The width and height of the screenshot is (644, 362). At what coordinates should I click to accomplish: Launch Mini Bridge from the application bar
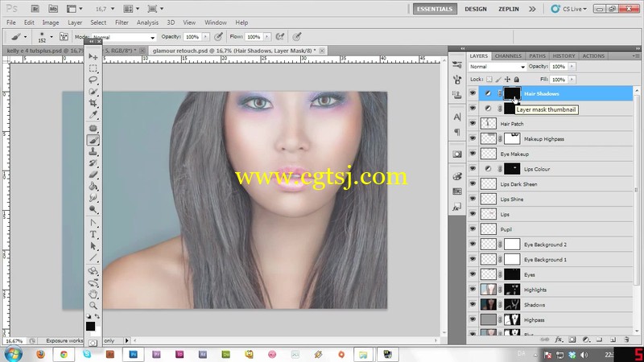pos(53,9)
